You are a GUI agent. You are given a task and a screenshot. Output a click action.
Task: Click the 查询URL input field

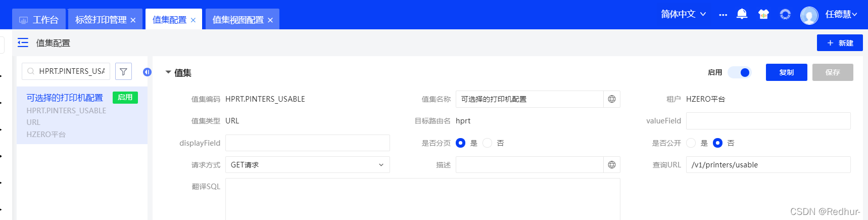(x=768, y=165)
